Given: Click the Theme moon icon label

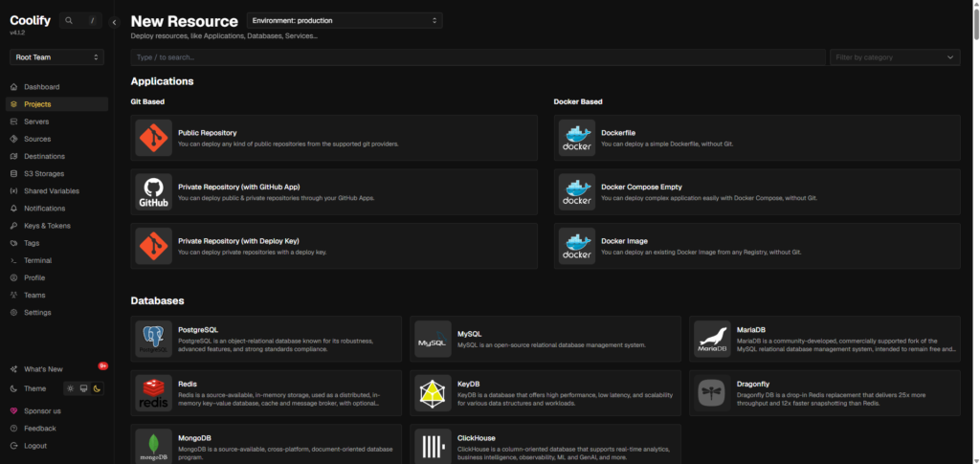Looking at the screenshot, I should (13, 388).
